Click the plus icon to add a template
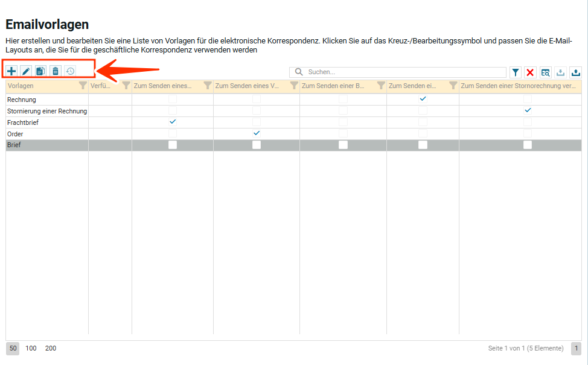The width and height of the screenshot is (588, 365). [x=12, y=71]
